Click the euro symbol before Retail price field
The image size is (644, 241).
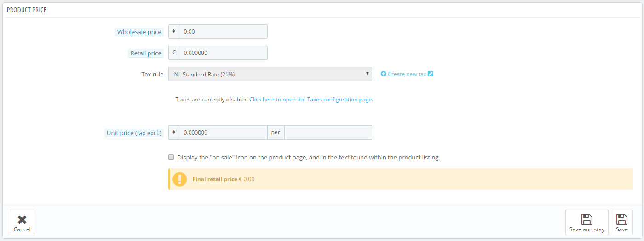(174, 53)
